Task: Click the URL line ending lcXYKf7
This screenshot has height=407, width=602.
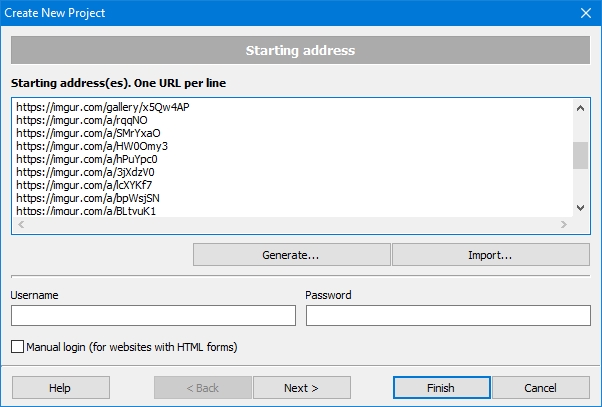Action: (84, 185)
